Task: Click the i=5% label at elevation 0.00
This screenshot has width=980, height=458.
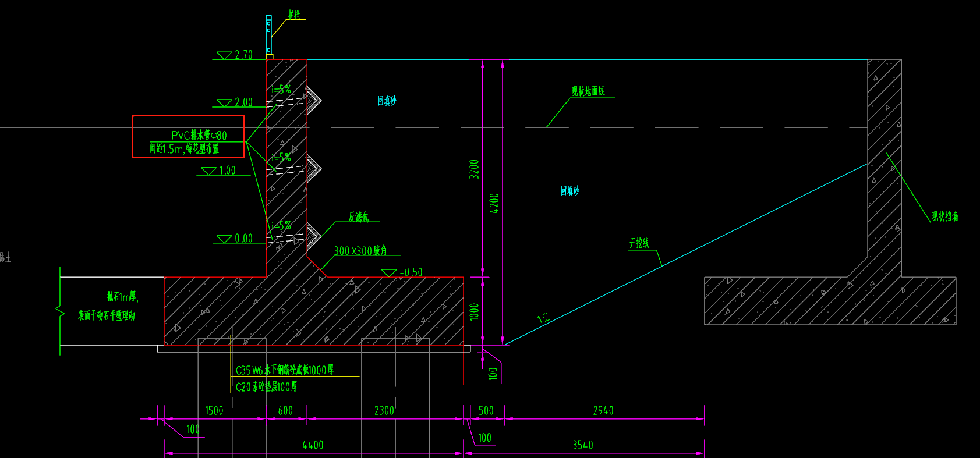Action: pyautogui.click(x=281, y=226)
